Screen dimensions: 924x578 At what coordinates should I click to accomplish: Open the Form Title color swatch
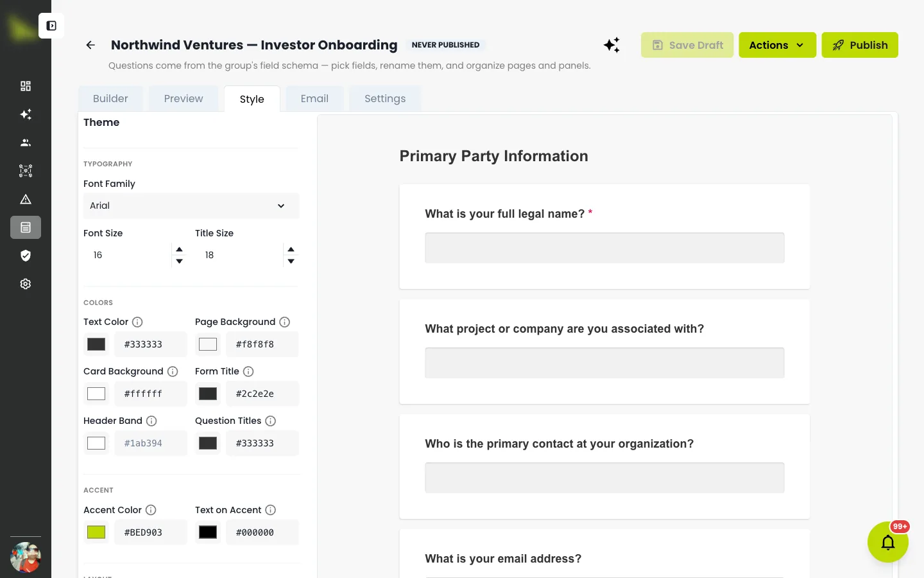pyautogui.click(x=208, y=394)
